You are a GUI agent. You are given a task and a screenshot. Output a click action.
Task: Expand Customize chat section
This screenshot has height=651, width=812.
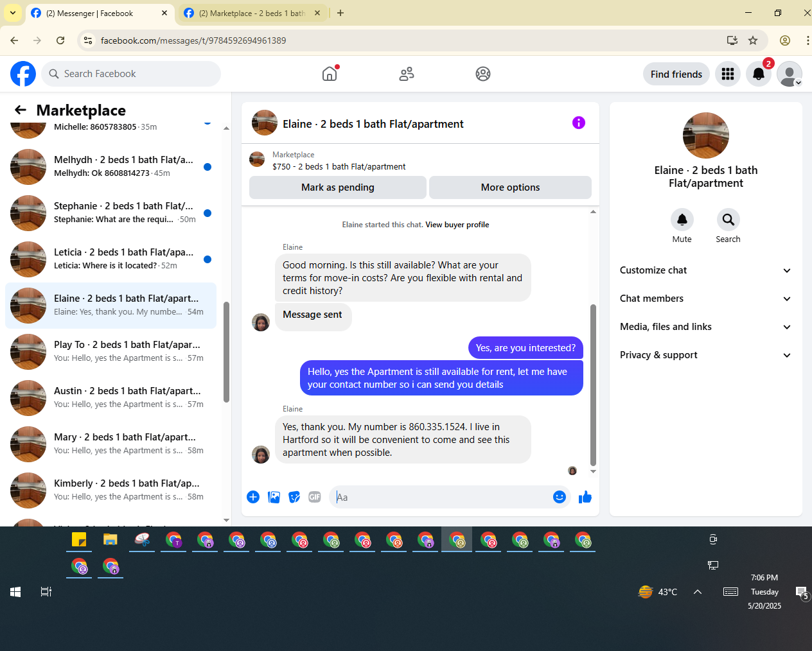705,270
